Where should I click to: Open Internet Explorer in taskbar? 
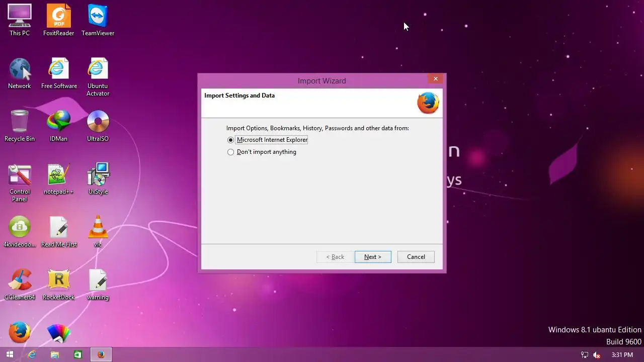[x=32, y=354]
